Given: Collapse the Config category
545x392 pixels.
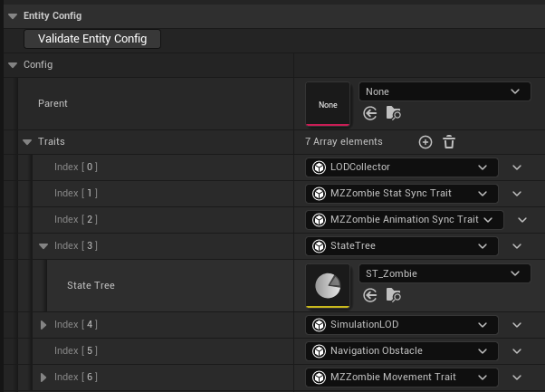Looking at the screenshot, I should 13,65.
